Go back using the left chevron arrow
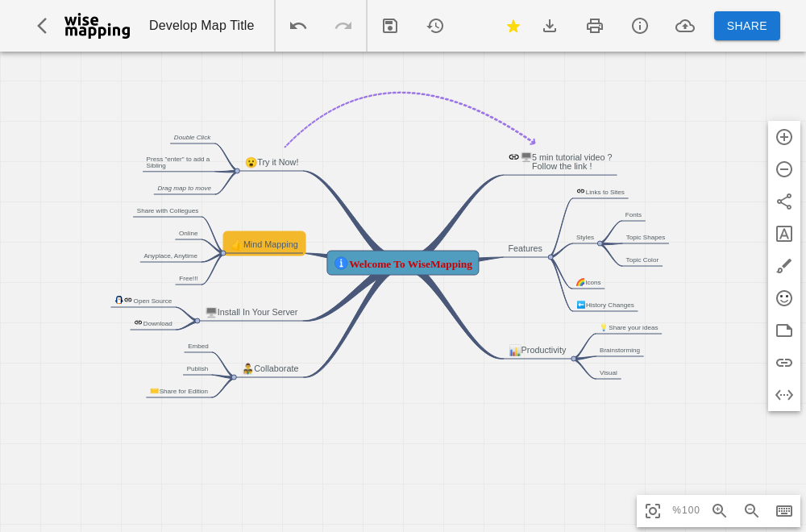Image resolution: width=806 pixels, height=532 pixels. coord(42,26)
